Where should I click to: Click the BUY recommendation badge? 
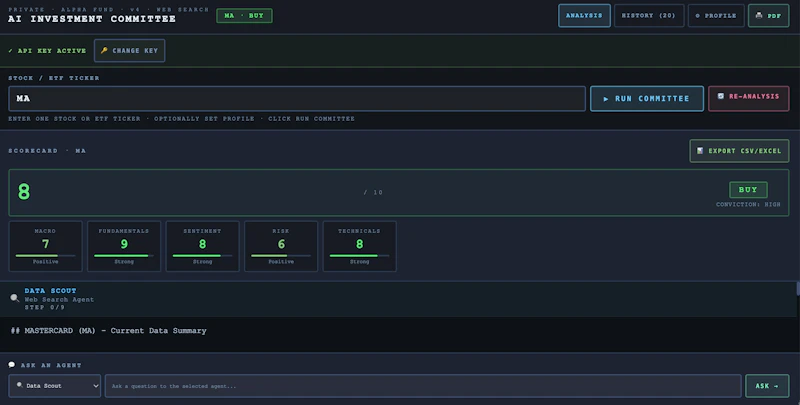tap(748, 190)
